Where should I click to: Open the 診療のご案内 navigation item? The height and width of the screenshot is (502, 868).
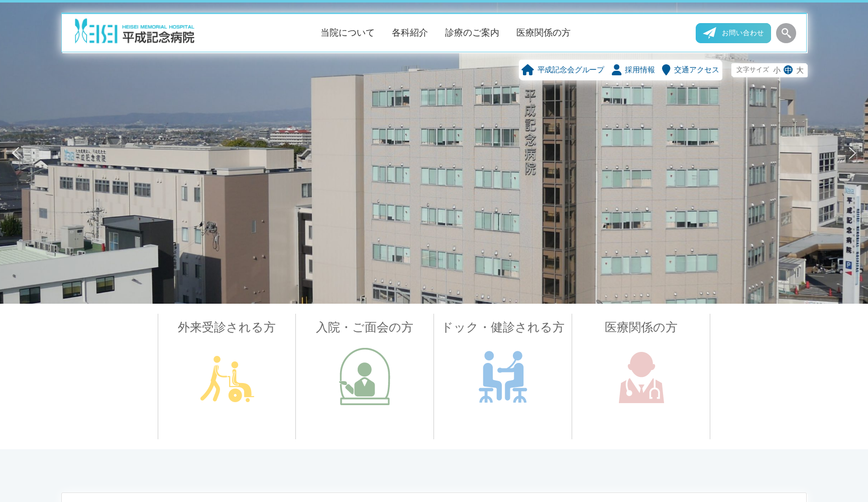[x=471, y=33]
